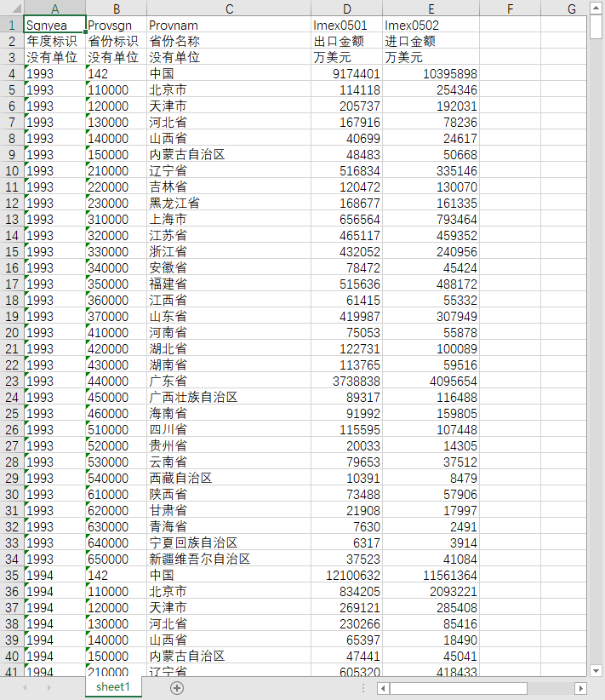The width and height of the screenshot is (605, 700).
Task: Select row 1 header
Action: pos(12,25)
